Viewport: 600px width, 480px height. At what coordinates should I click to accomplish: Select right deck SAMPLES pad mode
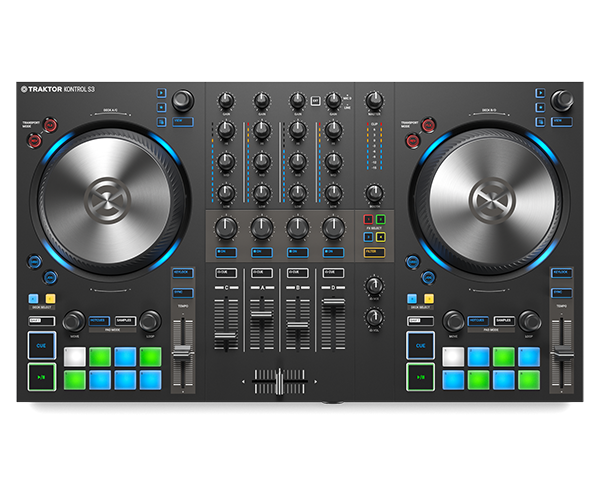click(504, 321)
